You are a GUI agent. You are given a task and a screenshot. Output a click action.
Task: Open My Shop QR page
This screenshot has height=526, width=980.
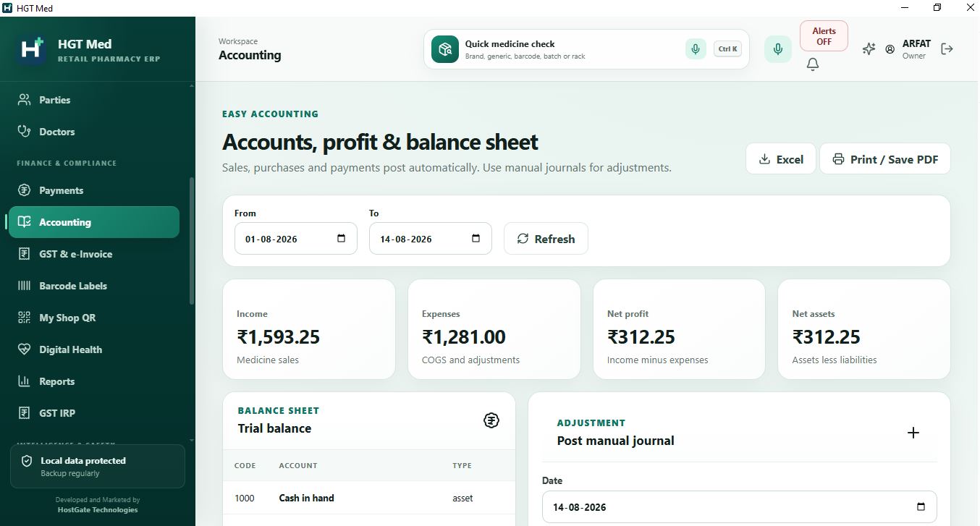94,318
